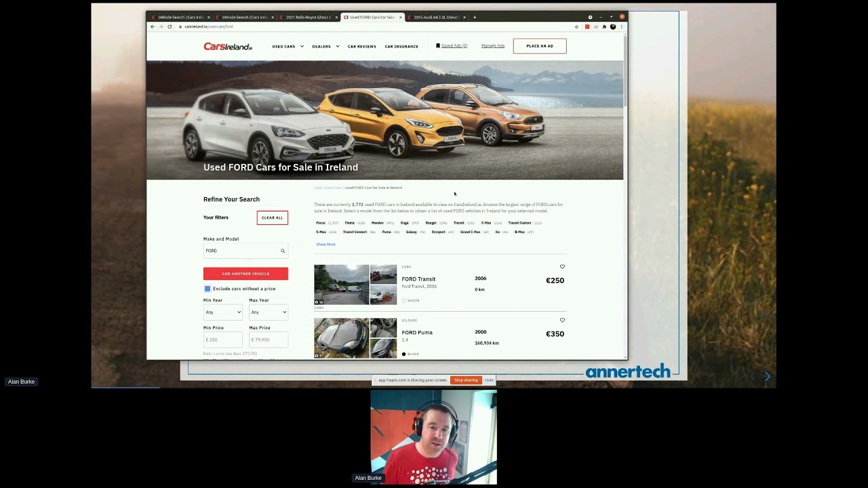Switch to the 2015 Audi A6 tab
Screen dimensions: 868x488
point(436,17)
